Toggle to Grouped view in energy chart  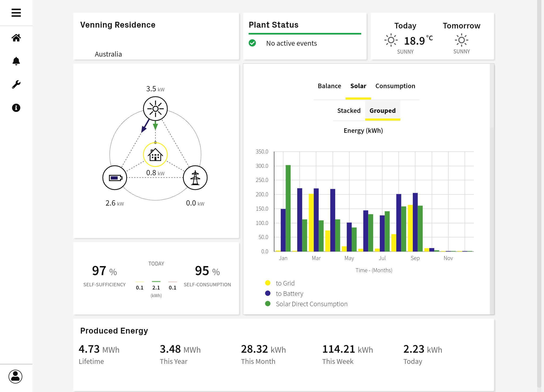[382, 110]
